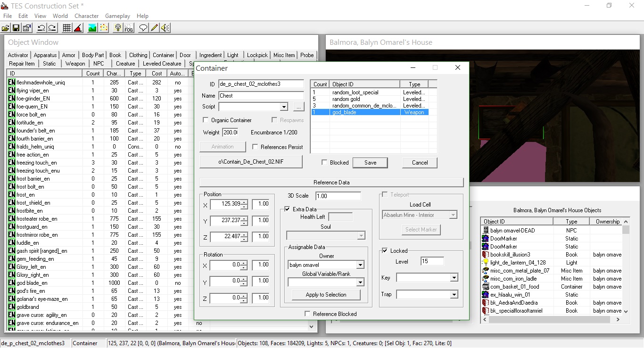Check the References Persist box
The image size is (644, 348).
tap(255, 147)
